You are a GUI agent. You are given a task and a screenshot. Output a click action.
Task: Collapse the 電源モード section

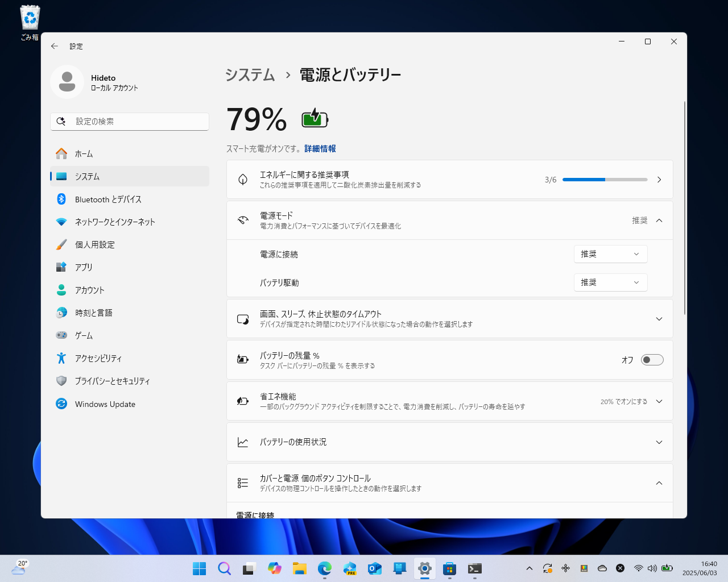(659, 220)
